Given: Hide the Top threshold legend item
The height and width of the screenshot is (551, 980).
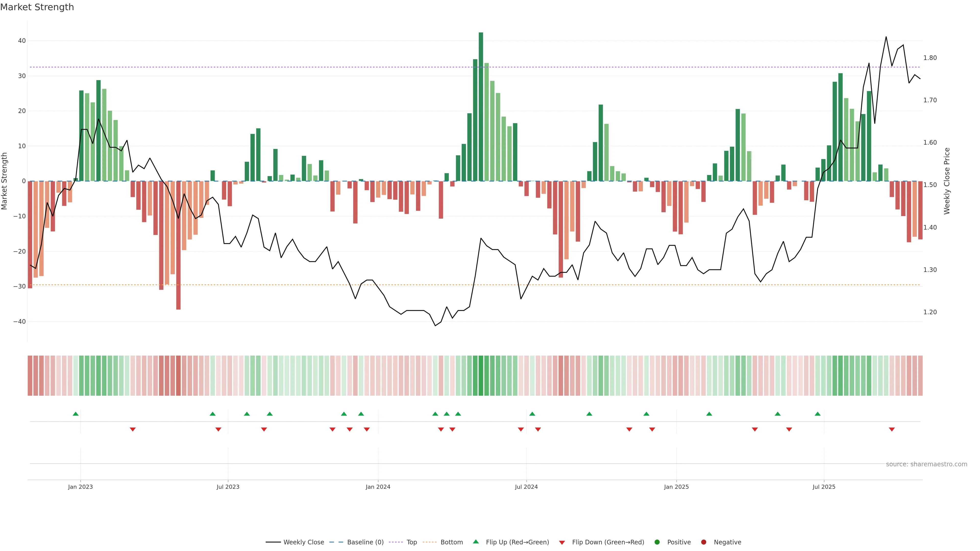Looking at the screenshot, I should tap(411, 542).
